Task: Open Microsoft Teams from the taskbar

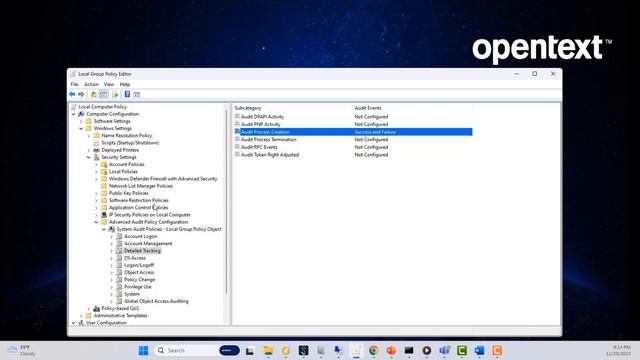Action: [444, 350]
